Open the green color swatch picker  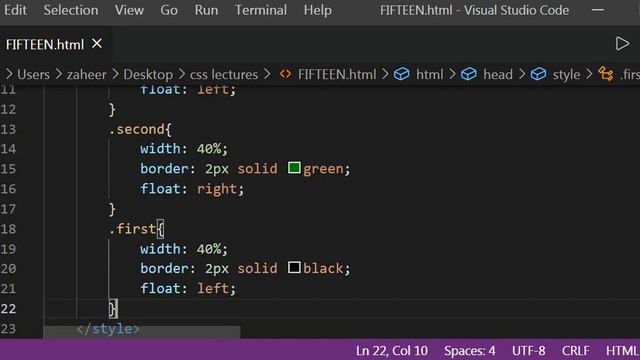(x=294, y=168)
